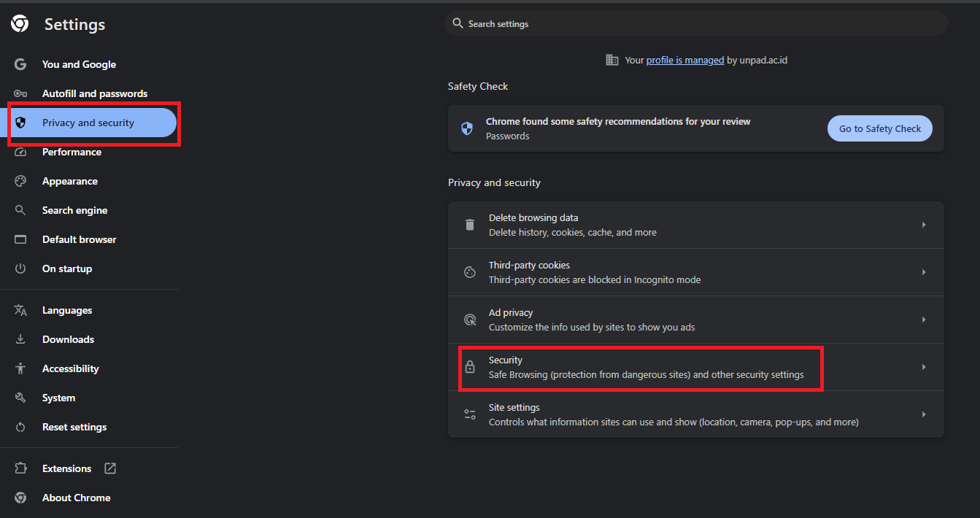Open Third-party cookies title
The image size is (980, 518).
[x=529, y=265]
